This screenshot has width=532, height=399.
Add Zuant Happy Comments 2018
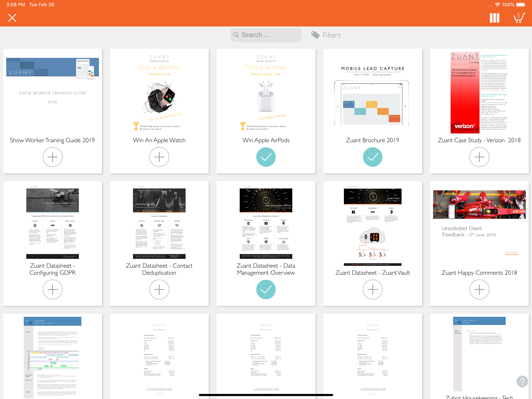[x=479, y=290]
